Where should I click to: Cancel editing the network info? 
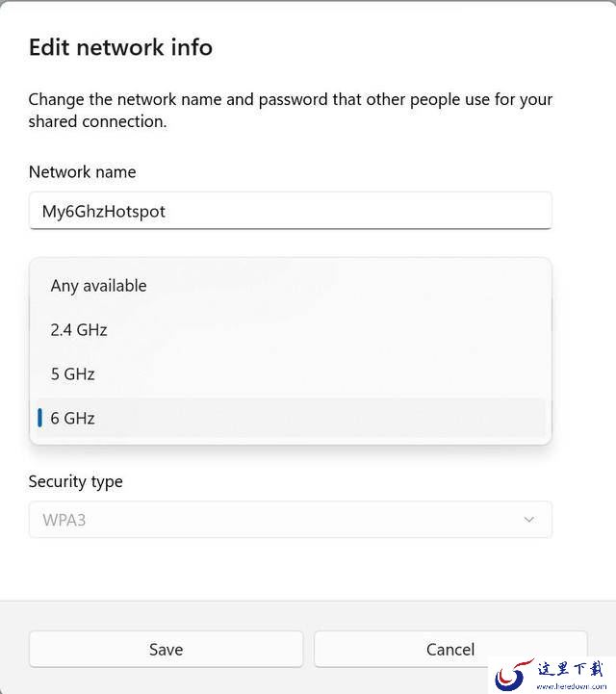point(449,650)
